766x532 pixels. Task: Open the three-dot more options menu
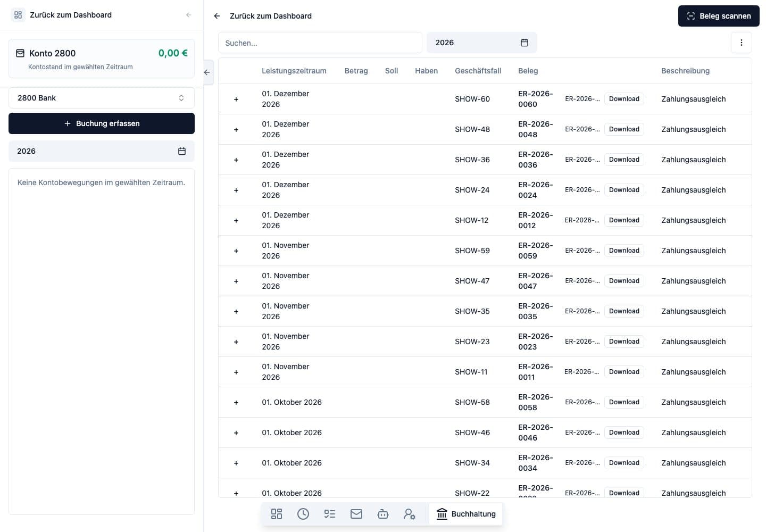pyautogui.click(x=742, y=43)
